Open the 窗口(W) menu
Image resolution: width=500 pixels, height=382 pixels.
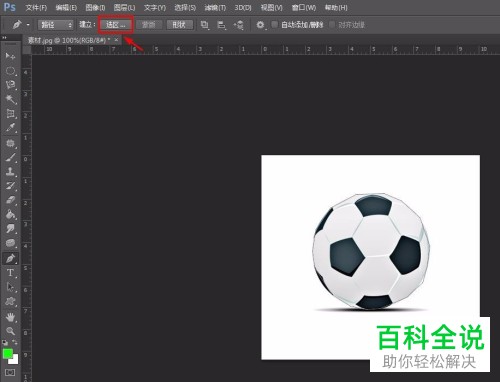click(304, 7)
